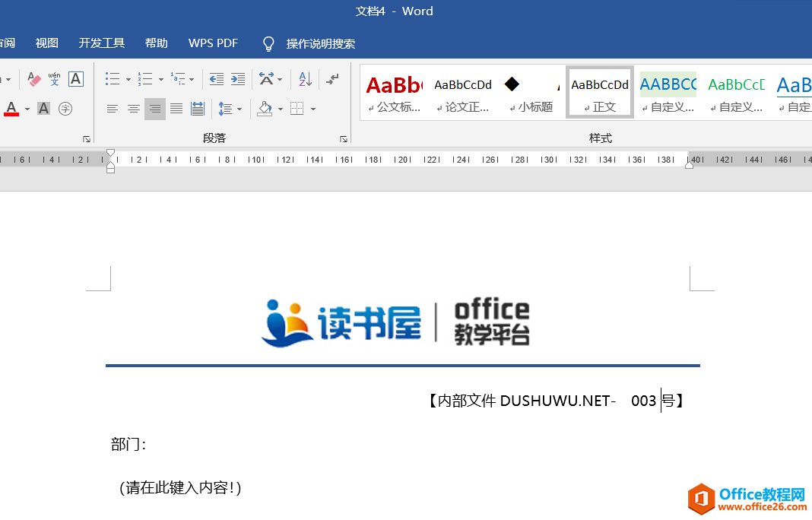Viewport: 812px width, 520px height.
Task: Apply the 字符底纹 character shading icon
Action: 43,108
